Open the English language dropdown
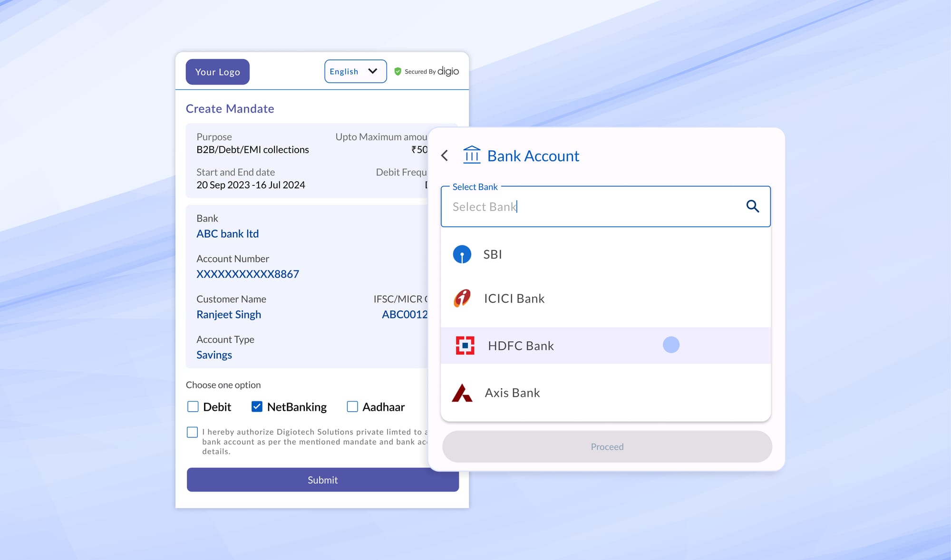The height and width of the screenshot is (560, 951). click(x=355, y=71)
